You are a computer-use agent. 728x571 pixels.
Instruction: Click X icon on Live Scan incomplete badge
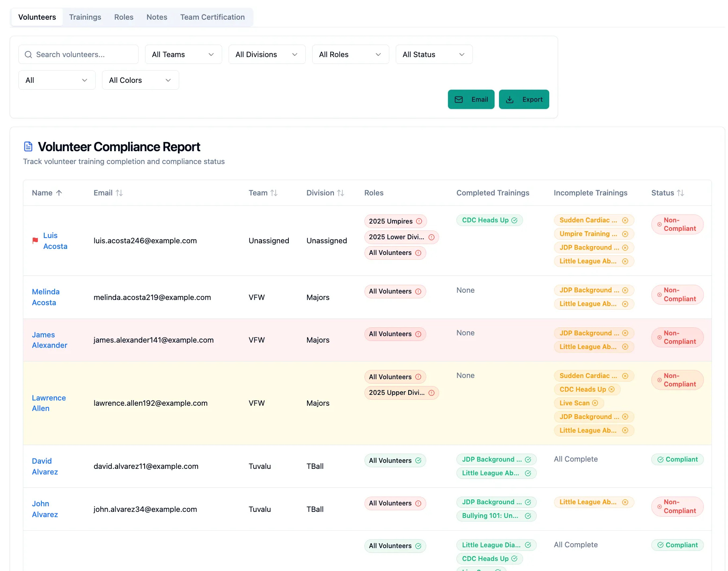pyautogui.click(x=595, y=403)
